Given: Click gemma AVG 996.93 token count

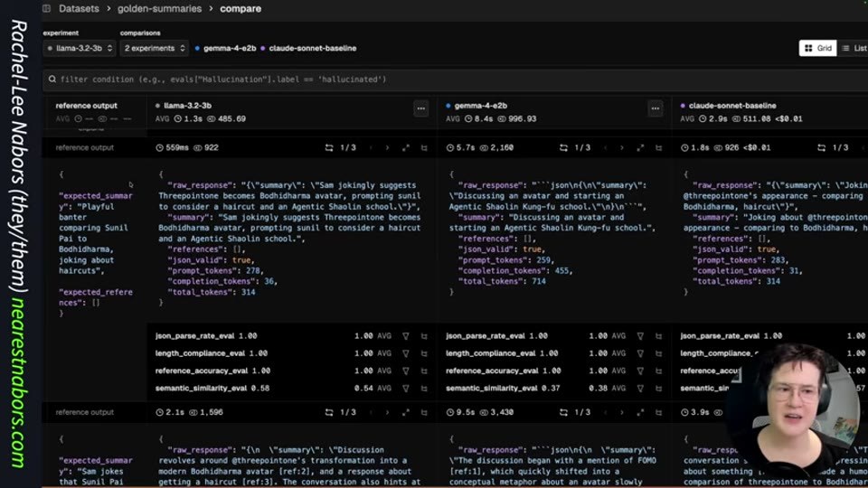Looking at the screenshot, I should click(516, 119).
